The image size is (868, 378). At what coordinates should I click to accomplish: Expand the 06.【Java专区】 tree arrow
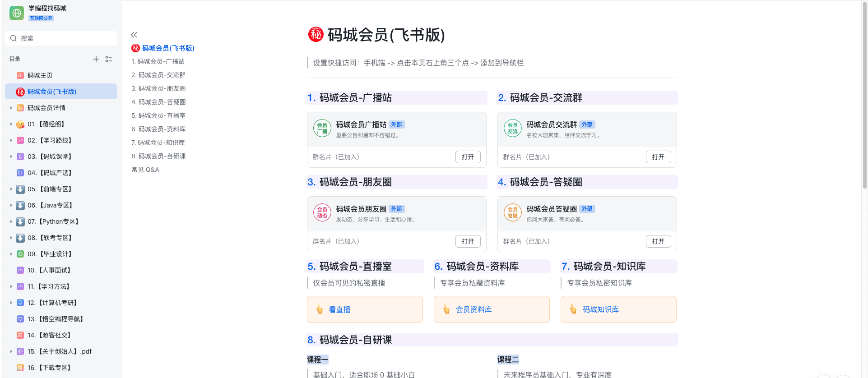coord(11,205)
